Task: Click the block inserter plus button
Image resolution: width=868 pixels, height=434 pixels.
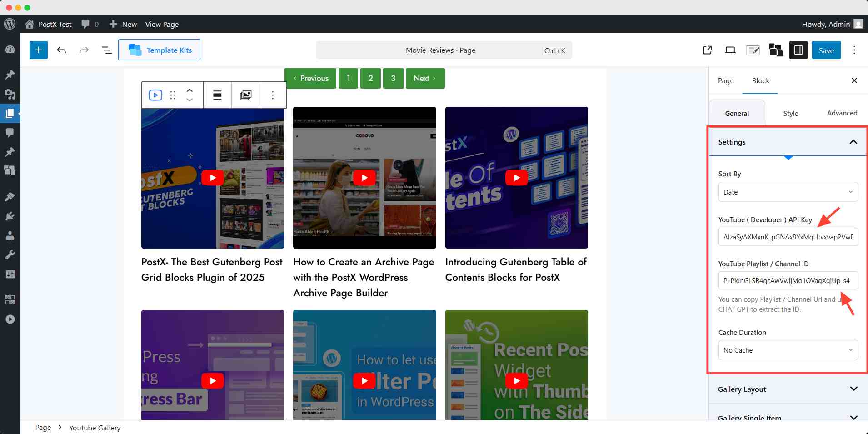Action: click(39, 50)
